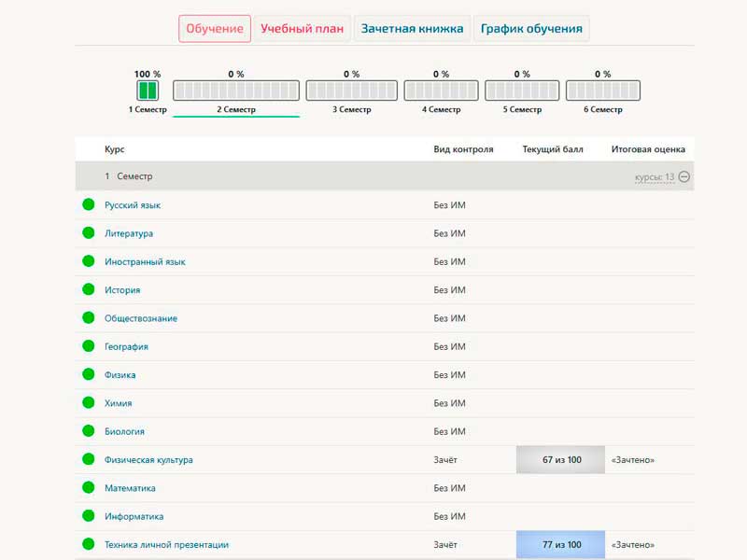Click the 4 Семестр label

pyautogui.click(x=441, y=109)
